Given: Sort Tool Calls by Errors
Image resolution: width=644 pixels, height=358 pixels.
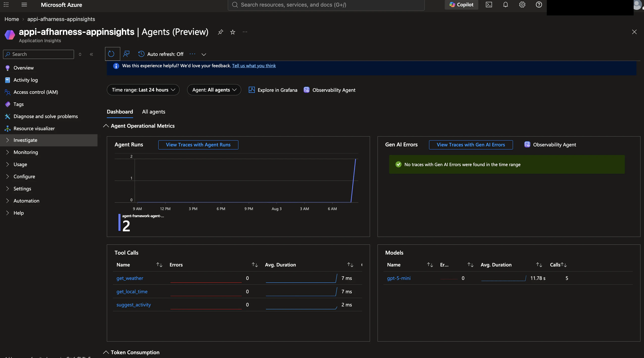Looking at the screenshot, I should 255,265.
